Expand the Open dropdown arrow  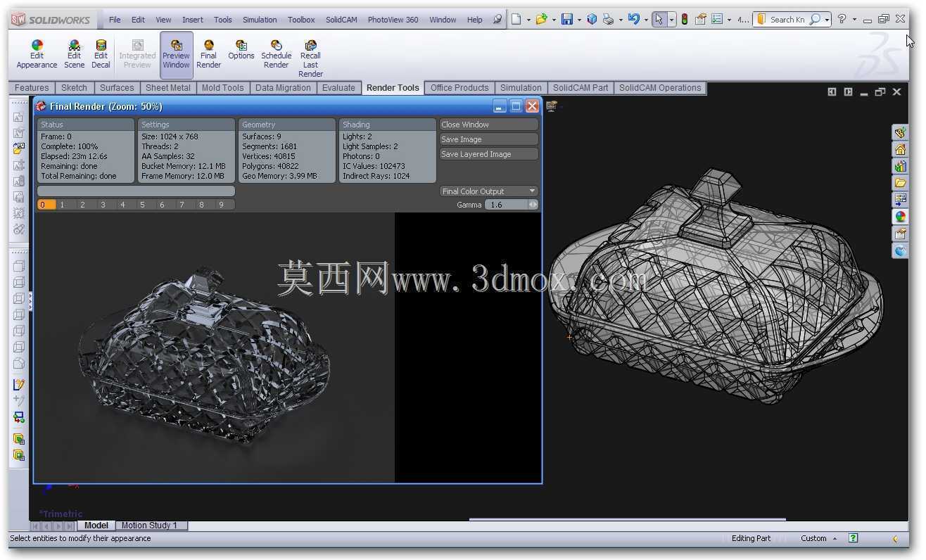pos(554,20)
